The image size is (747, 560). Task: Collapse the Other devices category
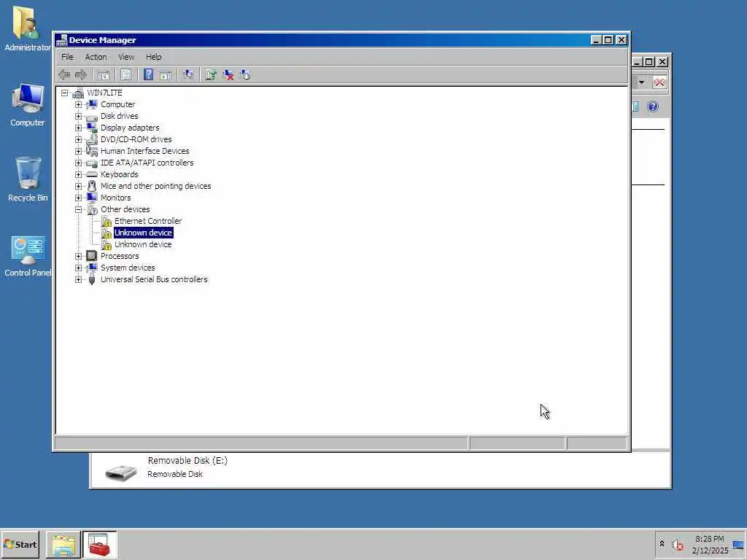[x=78, y=209]
